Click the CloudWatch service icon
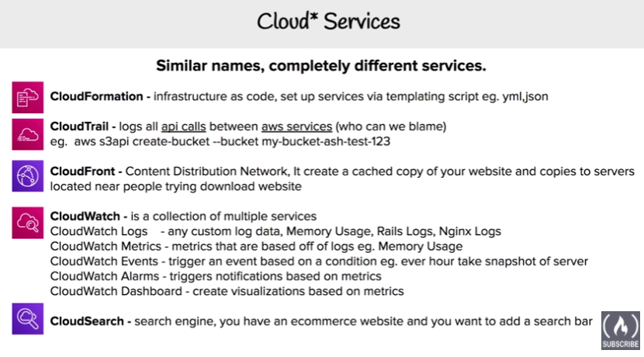The image size is (644, 357). tap(27, 223)
